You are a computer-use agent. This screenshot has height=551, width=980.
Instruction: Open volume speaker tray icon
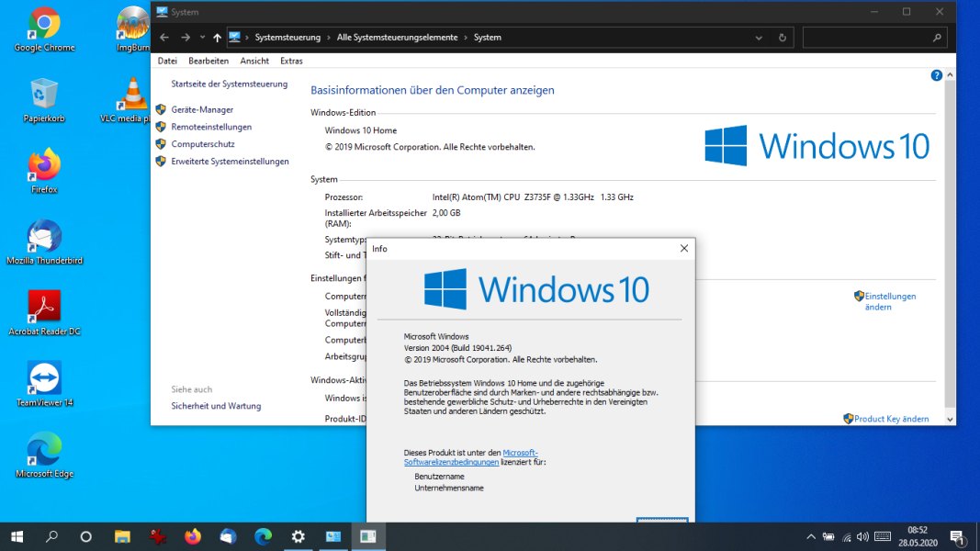click(863, 536)
